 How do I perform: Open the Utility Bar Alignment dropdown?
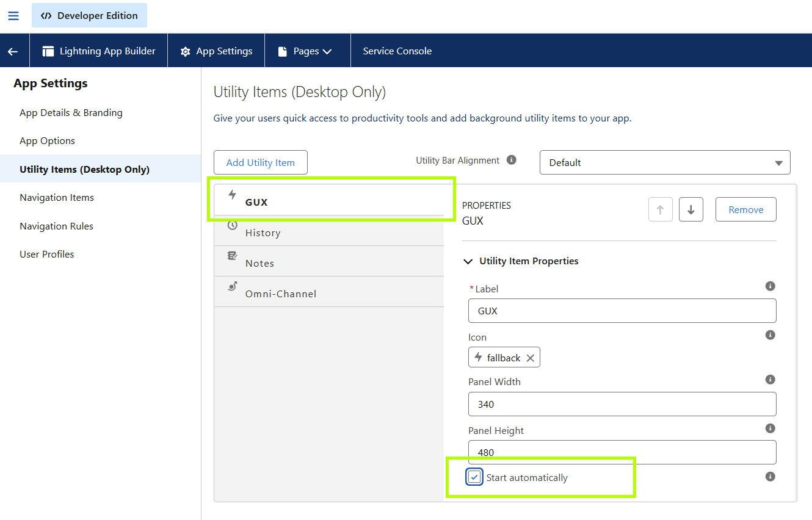point(665,163)
